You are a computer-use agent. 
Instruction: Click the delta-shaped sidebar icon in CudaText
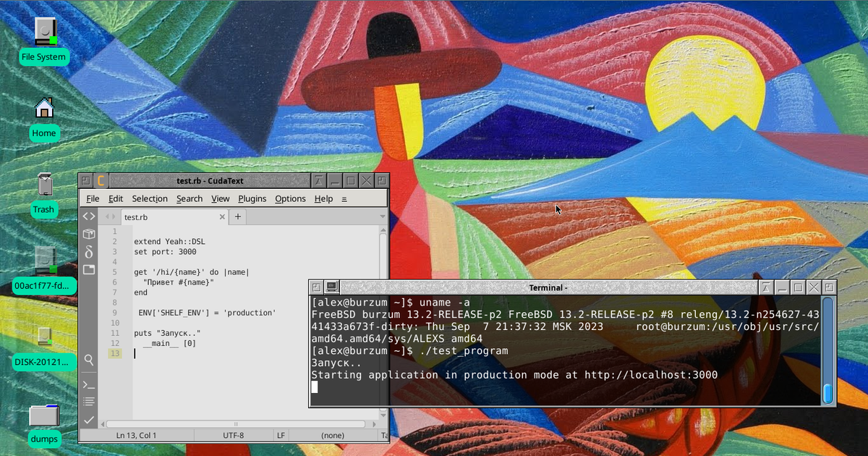pos(88,252)
